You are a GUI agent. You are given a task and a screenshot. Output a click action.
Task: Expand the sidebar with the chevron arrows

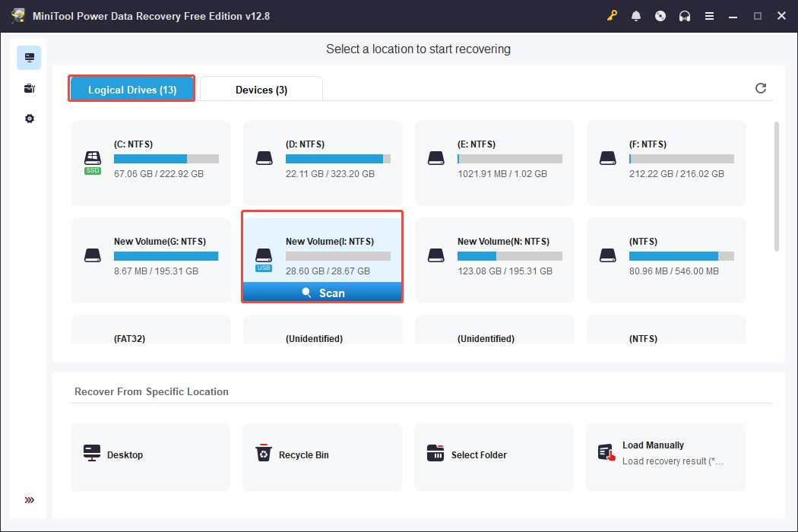[x=29, y=500]
